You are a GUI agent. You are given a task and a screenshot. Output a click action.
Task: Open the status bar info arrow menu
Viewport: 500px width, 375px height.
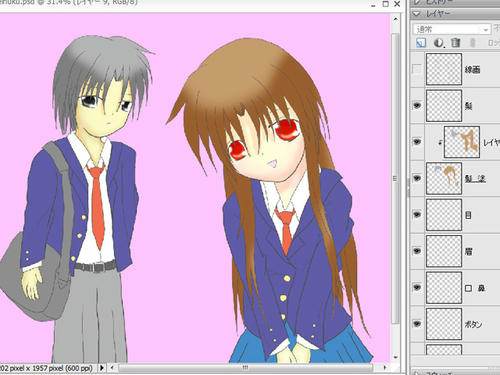coord(102,368)
